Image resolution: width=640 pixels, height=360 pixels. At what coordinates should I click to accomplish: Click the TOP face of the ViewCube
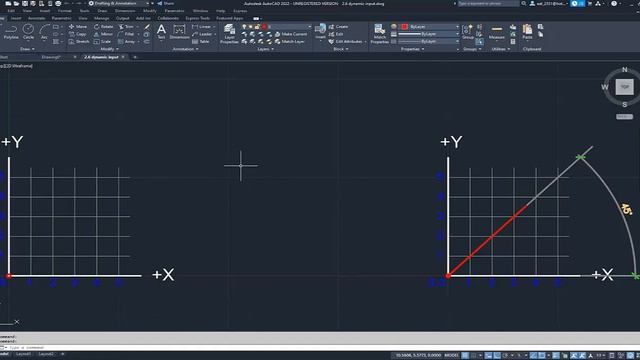pos(624,87)
